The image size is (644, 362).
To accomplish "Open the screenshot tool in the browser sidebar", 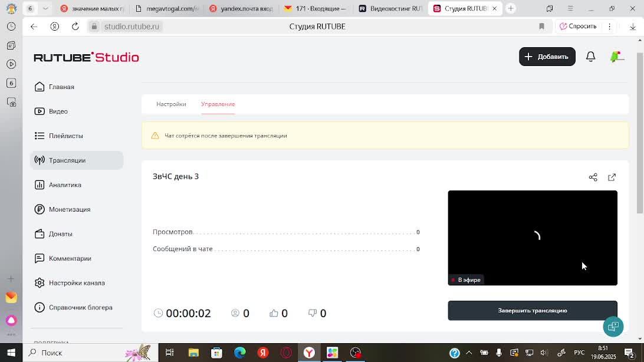I will coord(11,102).
